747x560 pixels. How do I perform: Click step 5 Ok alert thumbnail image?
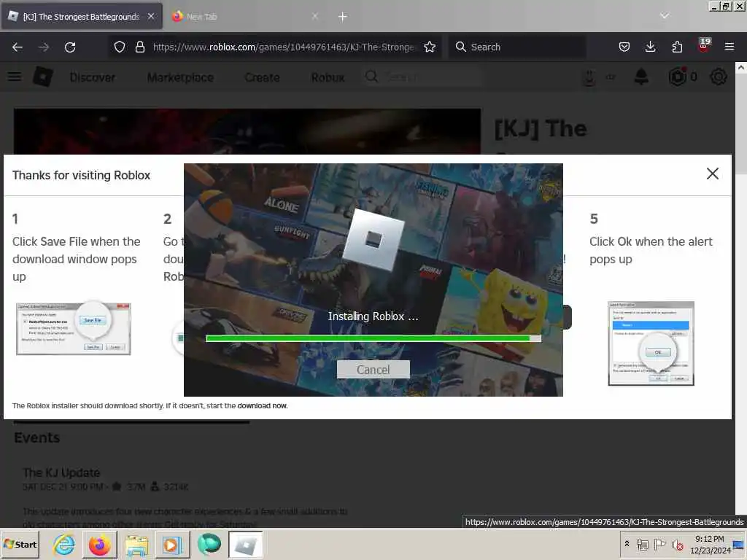[x=651, y=343]
